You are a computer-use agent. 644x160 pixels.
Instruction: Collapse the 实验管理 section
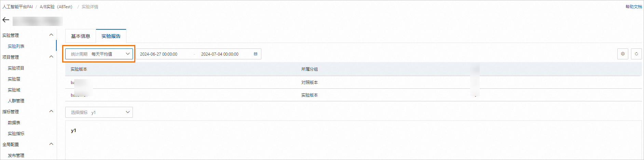51,35
